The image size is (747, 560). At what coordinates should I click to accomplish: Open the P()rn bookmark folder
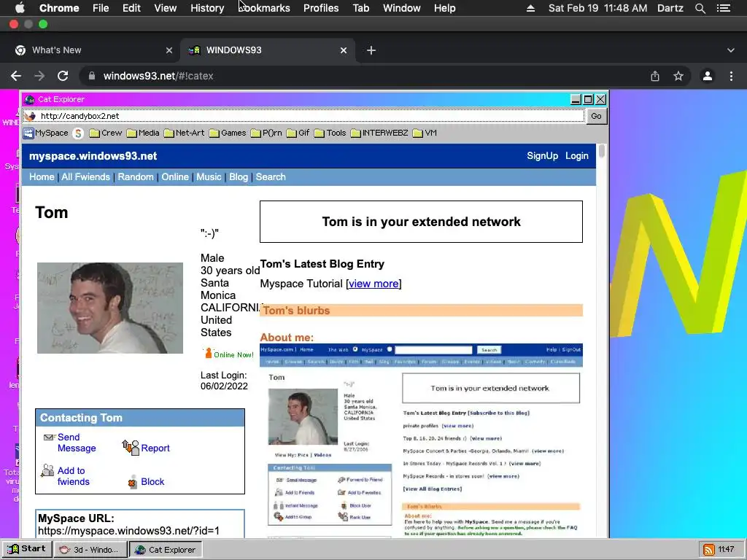266,133
